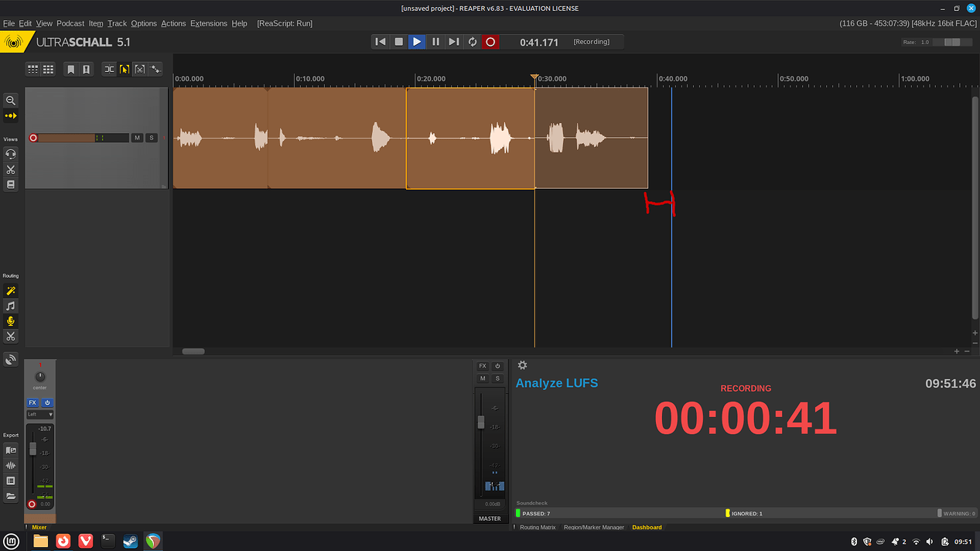980x551 pixels.
Task: Solo track 1 with the S button
Action: 152,138
